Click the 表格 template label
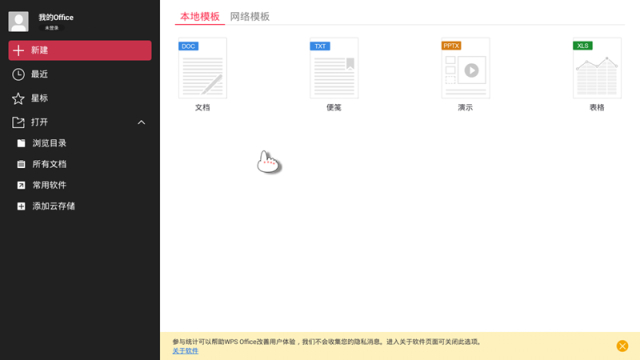The image size is (640, 360). point(597,108)
